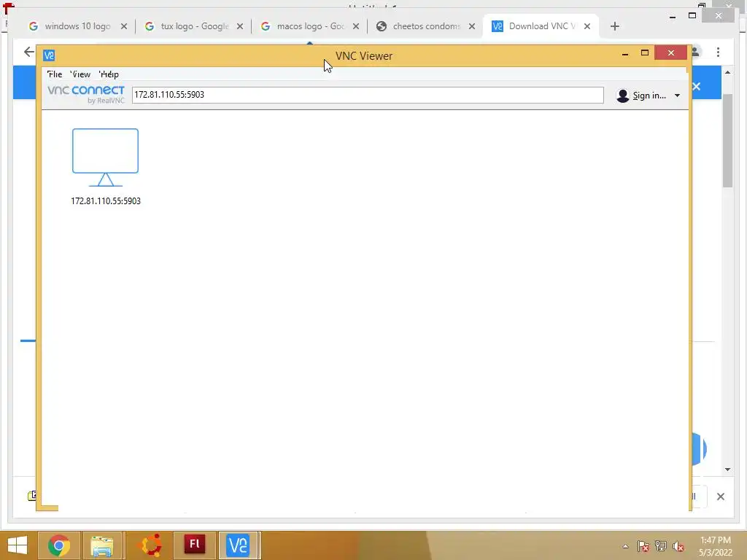Open the Chrome three-dot menu

coord(718,52)
